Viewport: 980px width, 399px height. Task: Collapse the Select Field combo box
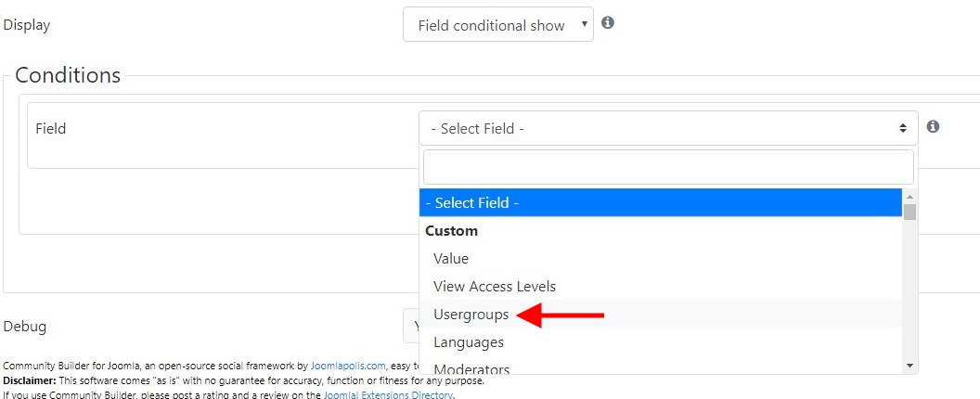[x=668, y=128]
